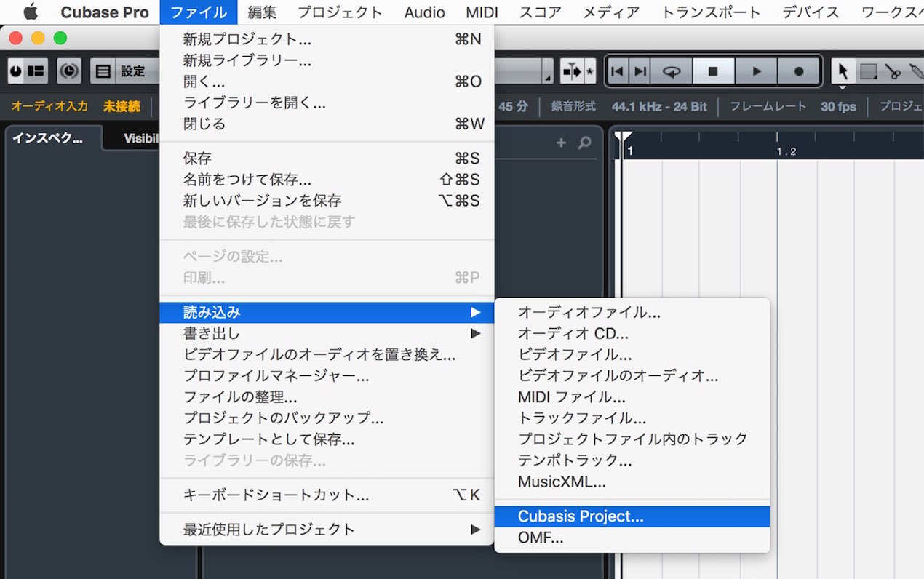Open the トランスポート menu
The width and height of the screenshot is (924, 579).
(x=711, y=12)
